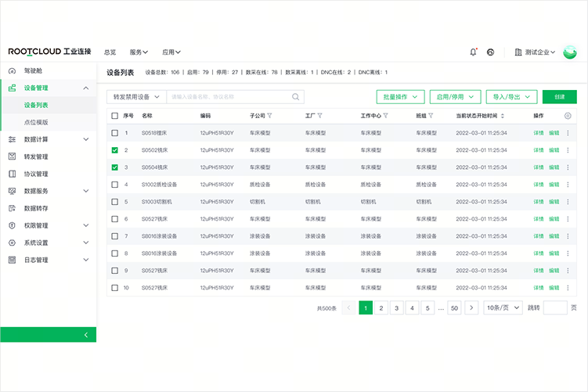The image size is (588, 392).
Task: Click 详情 link for S0518镗床
Action: coord(539,133)
